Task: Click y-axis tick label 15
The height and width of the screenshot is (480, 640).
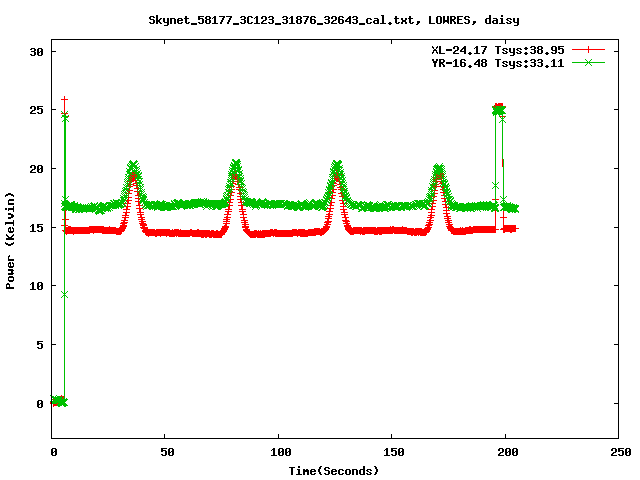Action: [36, 228]
